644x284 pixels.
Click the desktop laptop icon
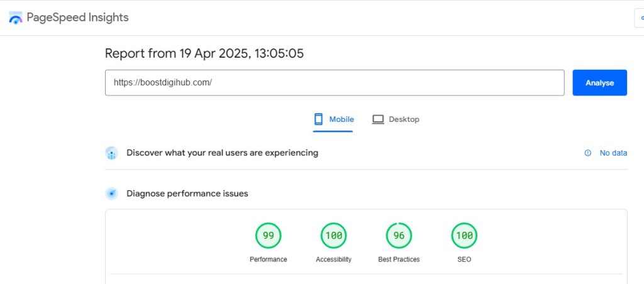[378, 119]
